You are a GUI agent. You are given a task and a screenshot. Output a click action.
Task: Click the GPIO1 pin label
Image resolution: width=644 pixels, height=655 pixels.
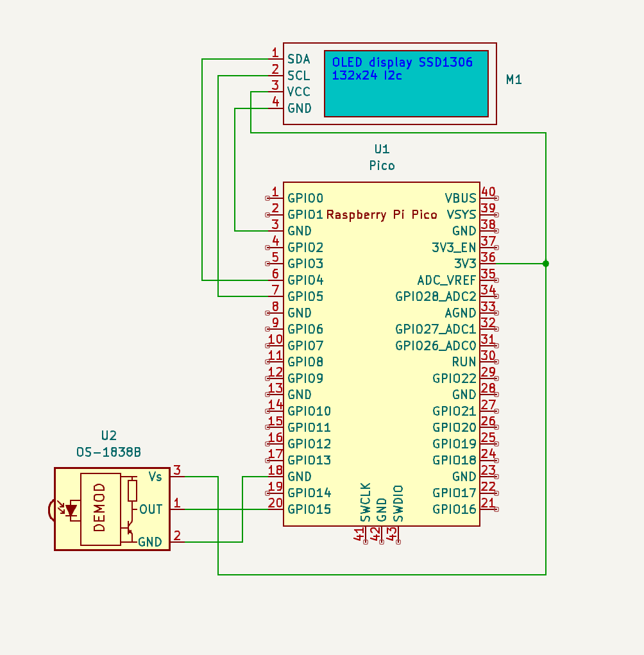pos(305,214)
